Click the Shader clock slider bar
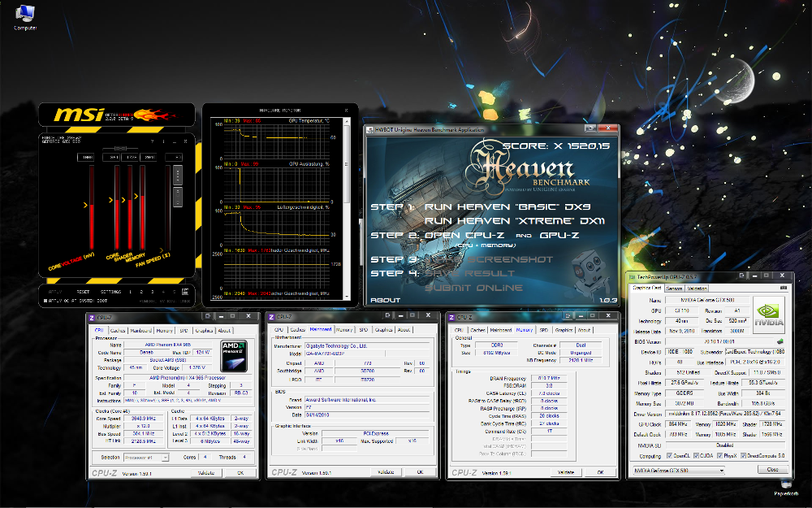The width and height of the screenshot is (812, 508). (x=129, y=207)
